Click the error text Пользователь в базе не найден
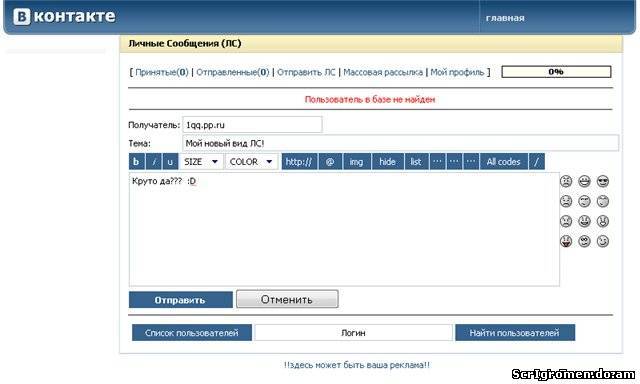This screenshot has height=384, width=640. click(370, 99)
